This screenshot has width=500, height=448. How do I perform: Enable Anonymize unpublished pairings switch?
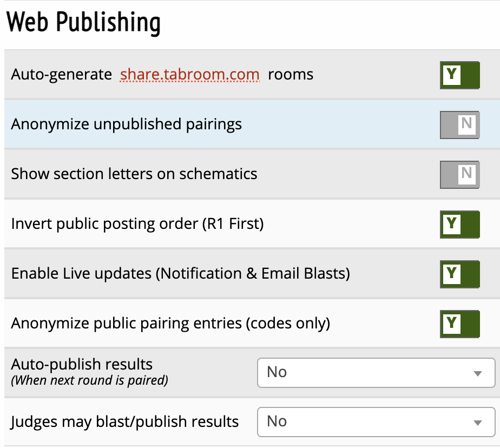tap(459, 124)
